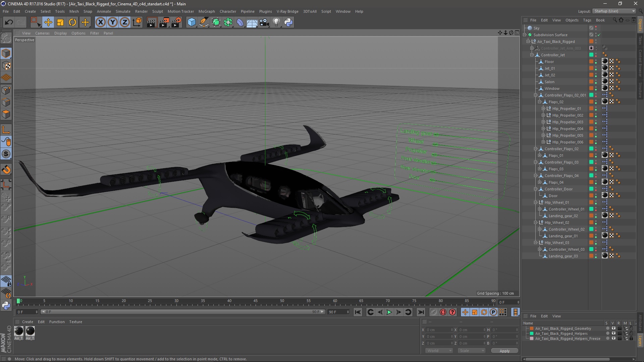Add a Camera object

(264, 22)
